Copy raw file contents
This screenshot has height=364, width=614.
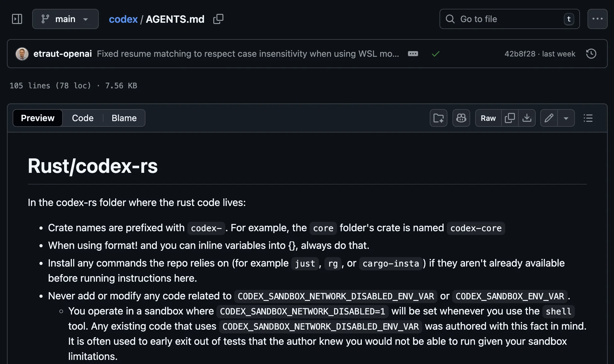point(510,118)
